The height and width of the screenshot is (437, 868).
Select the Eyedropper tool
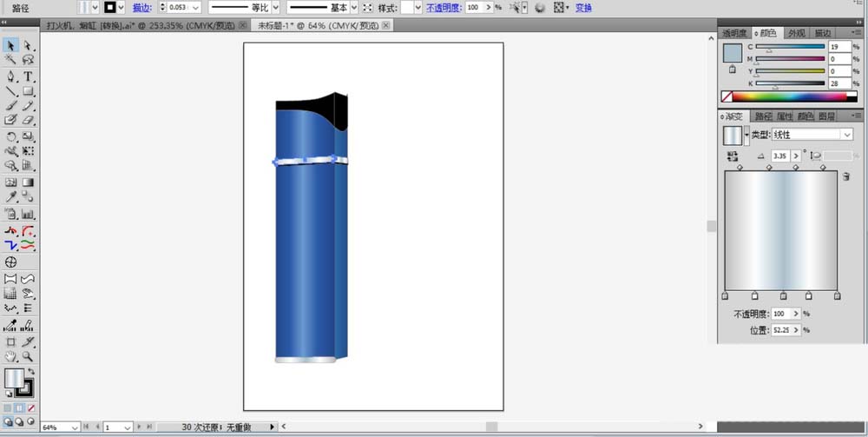(x=10, y=196)
